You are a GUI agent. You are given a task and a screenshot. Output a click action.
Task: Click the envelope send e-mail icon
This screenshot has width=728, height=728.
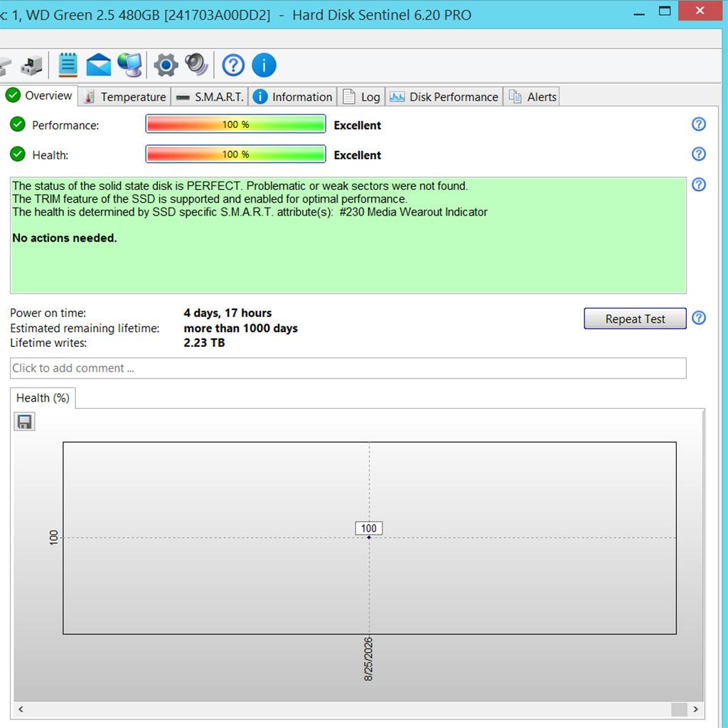coord(98,65)
